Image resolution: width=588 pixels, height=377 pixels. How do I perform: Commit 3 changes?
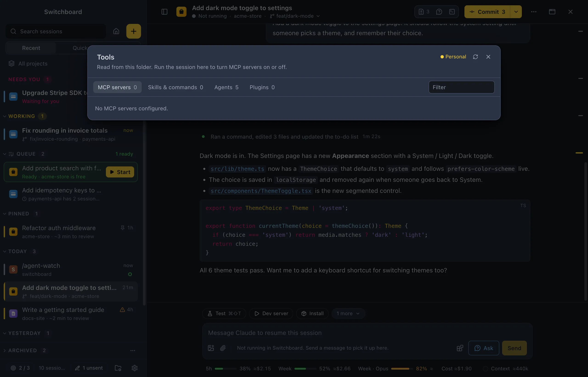click(x=487, y=12)
